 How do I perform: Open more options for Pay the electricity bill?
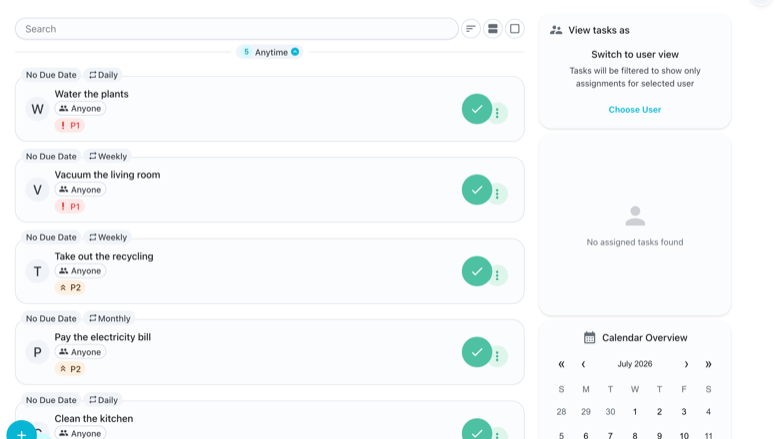coord(497,356)
